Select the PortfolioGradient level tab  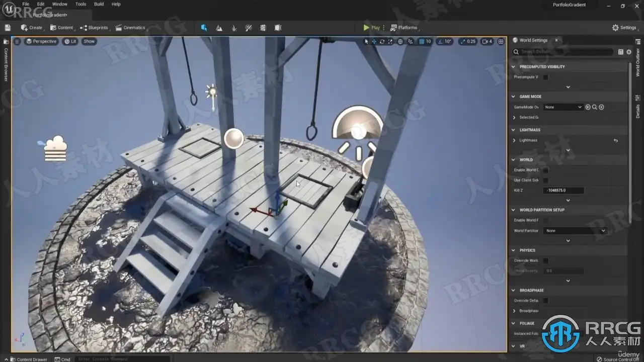pos(49,15)
